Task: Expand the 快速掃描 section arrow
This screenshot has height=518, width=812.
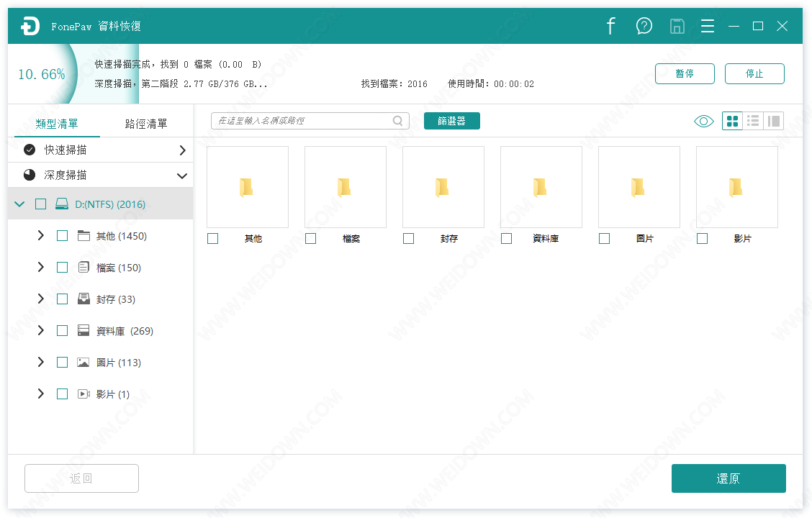Action: pos(182,150)
